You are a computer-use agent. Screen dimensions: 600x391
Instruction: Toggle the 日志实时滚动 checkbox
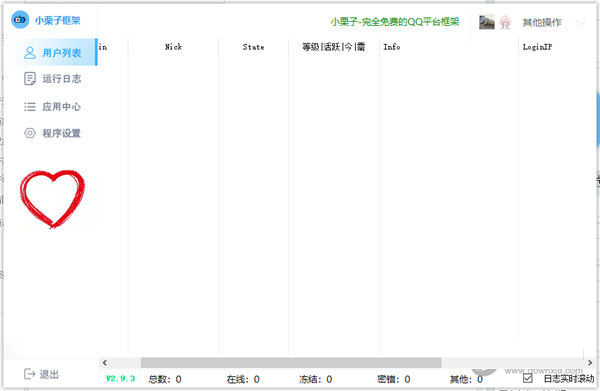(x=528, y=378)
